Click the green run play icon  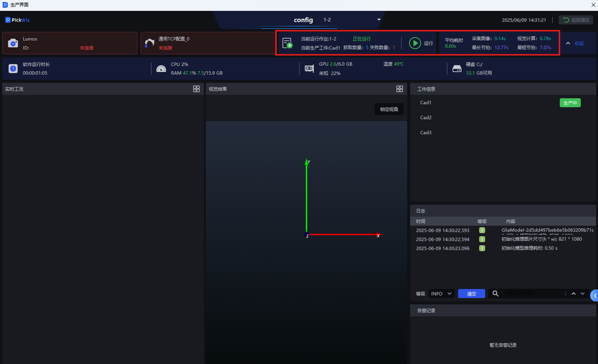tap(414, 43)
